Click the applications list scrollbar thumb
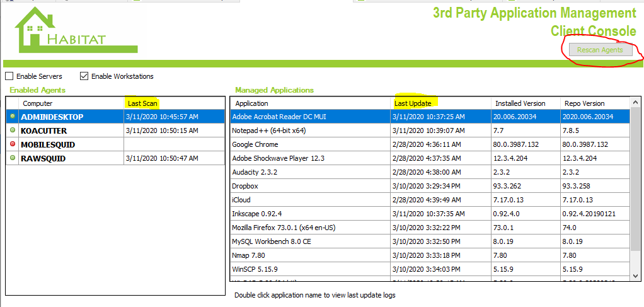The width and height of the screenshot is (644, 307). coord(635,178)
